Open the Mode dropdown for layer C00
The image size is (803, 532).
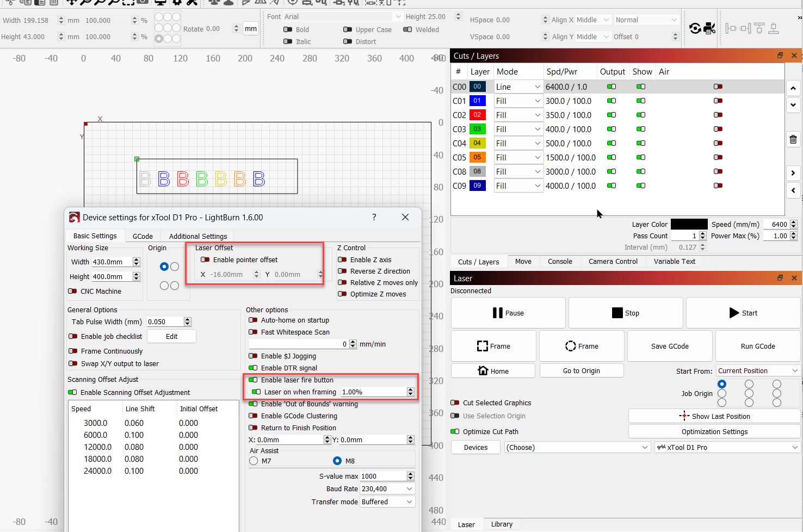[x=518, y=86]
